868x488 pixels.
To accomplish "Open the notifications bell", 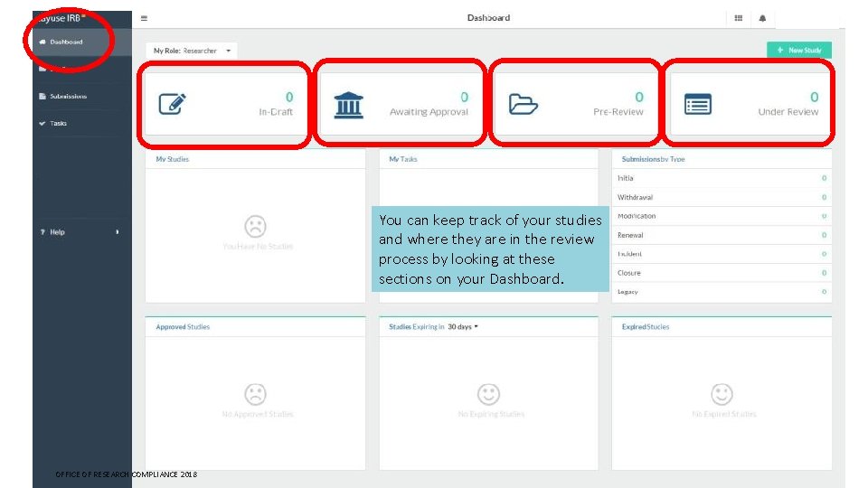I will 762,18.
